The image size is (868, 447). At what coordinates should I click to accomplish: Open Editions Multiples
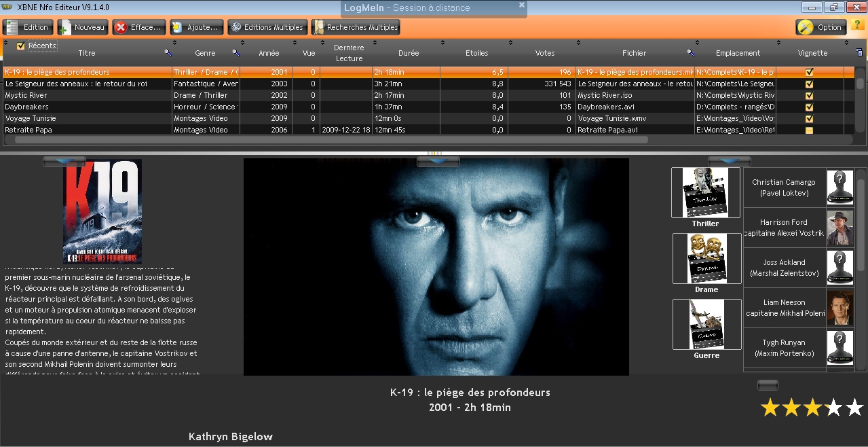click(266, 27)
